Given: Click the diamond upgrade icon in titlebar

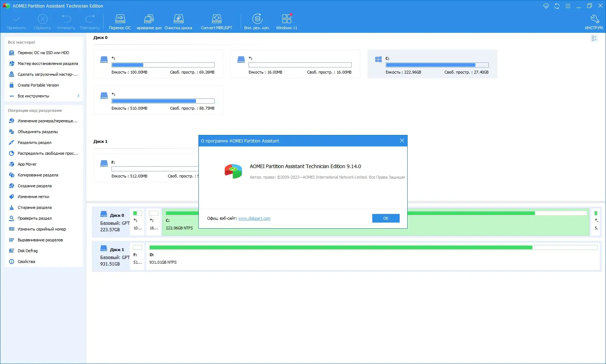Looking at the screenshot, I should 546,6.
